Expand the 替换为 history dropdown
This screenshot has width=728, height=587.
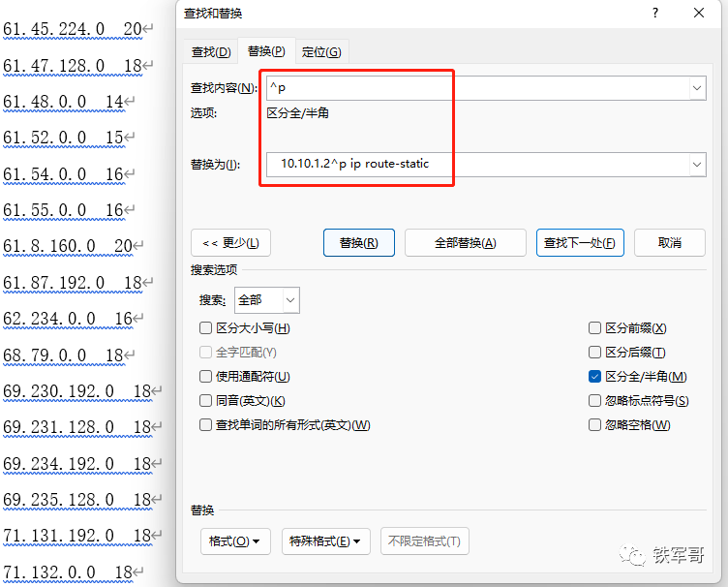pos(697,165)
